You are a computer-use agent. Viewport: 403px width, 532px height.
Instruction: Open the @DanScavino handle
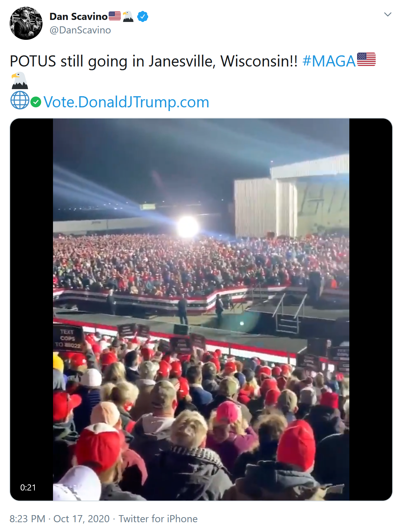[x=80, y=30]
